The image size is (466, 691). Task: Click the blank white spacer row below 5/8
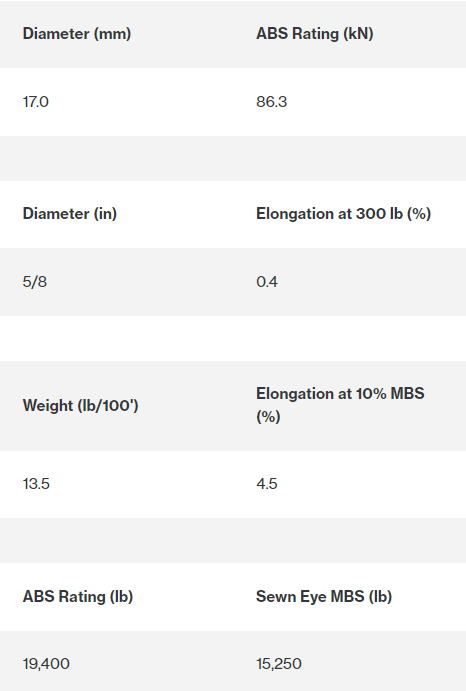click(x=233, y=338)
